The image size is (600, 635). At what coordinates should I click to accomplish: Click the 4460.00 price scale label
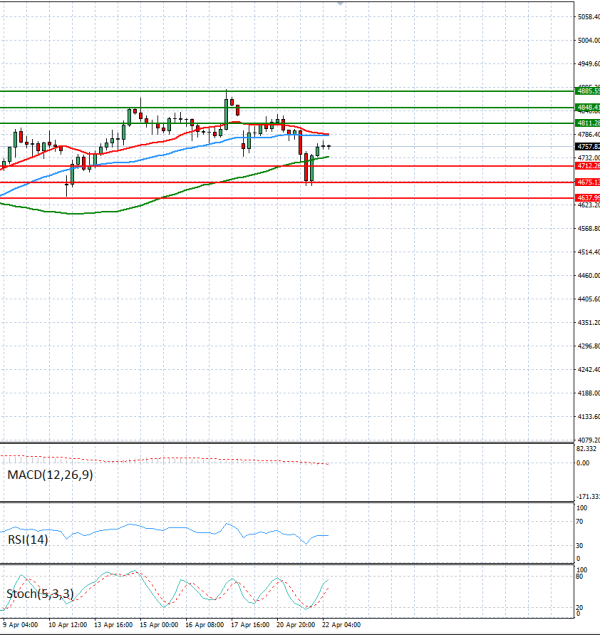(588, 275)
